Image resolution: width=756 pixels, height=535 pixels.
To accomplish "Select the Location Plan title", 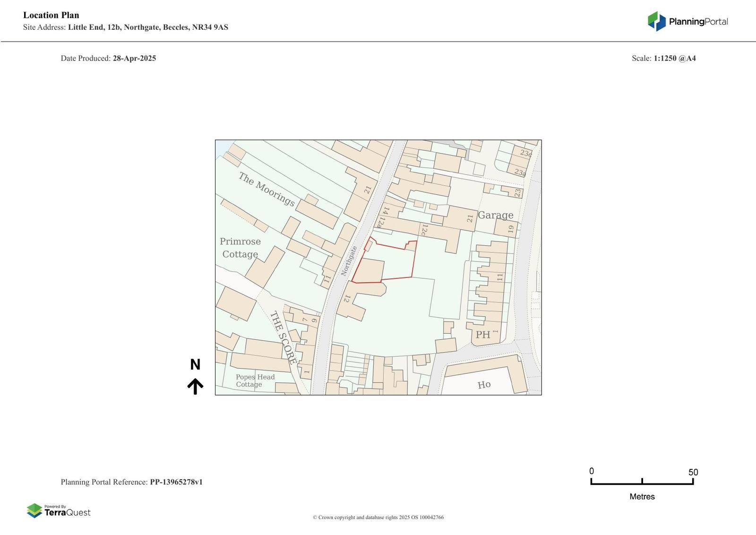I will point(51,15).
